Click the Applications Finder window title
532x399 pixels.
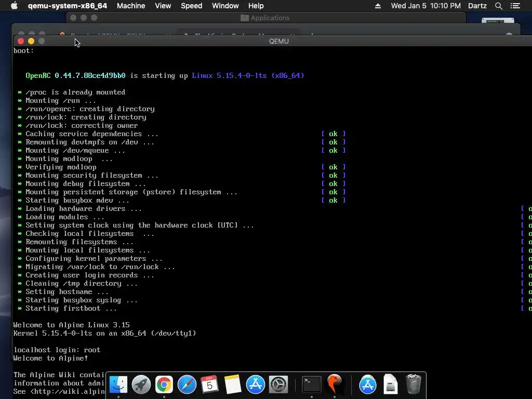[x=270, y=18]
